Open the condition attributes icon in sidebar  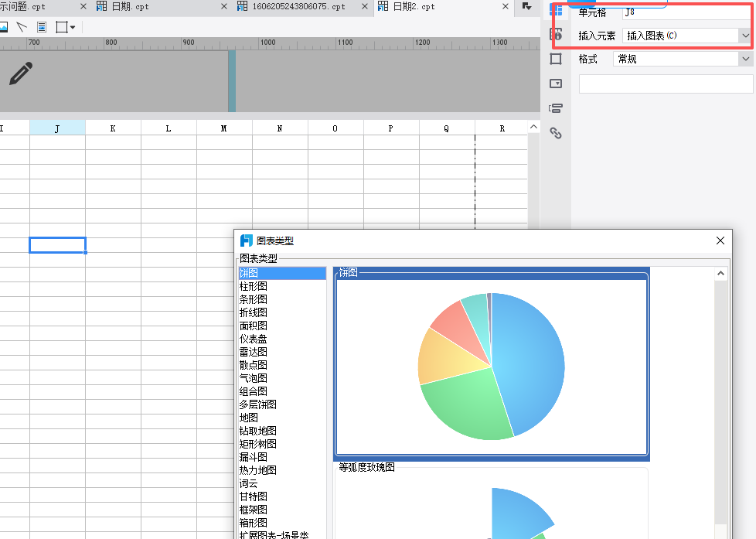pos(556,108)
